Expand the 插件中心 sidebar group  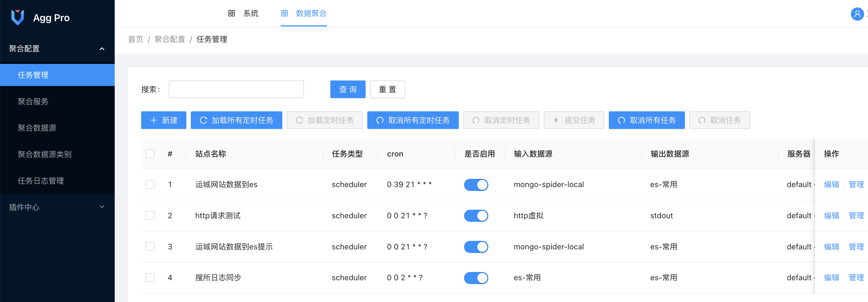[x=57, y=207]
